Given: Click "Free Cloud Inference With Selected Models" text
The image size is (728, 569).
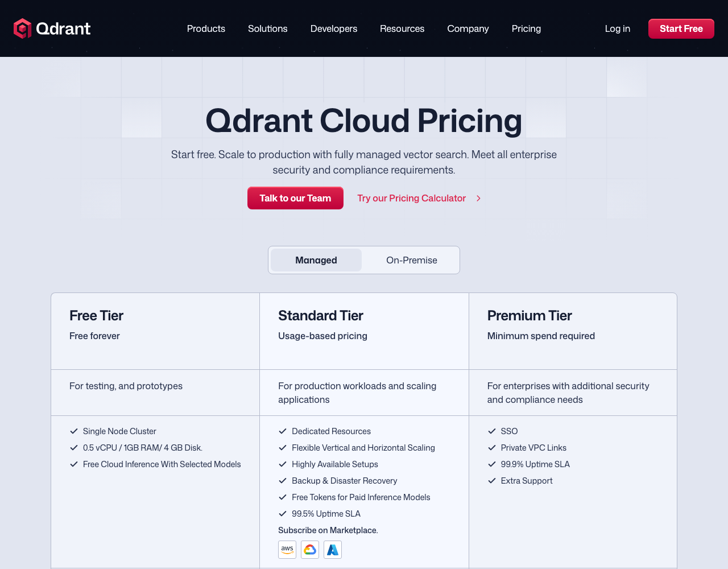Looking at the screenshot, I should (x=162, y=464).
